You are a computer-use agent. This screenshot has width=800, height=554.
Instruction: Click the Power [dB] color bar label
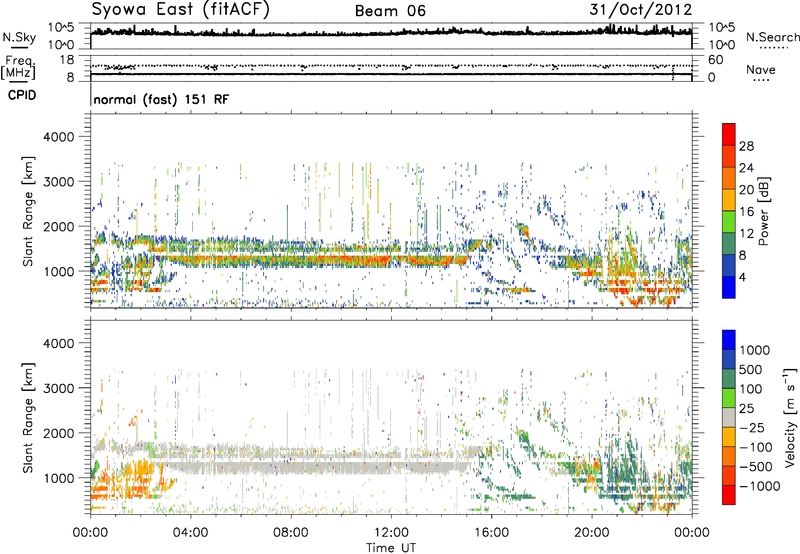click(763, 211)
